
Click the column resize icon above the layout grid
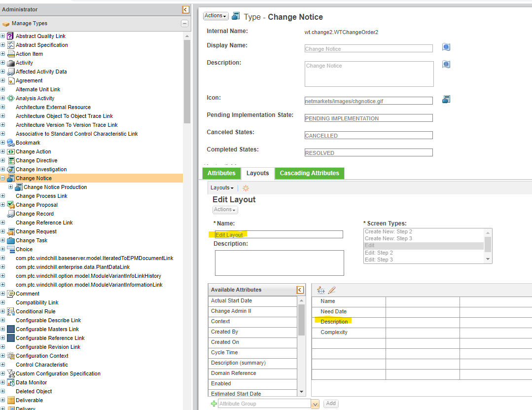click(321, 290)
